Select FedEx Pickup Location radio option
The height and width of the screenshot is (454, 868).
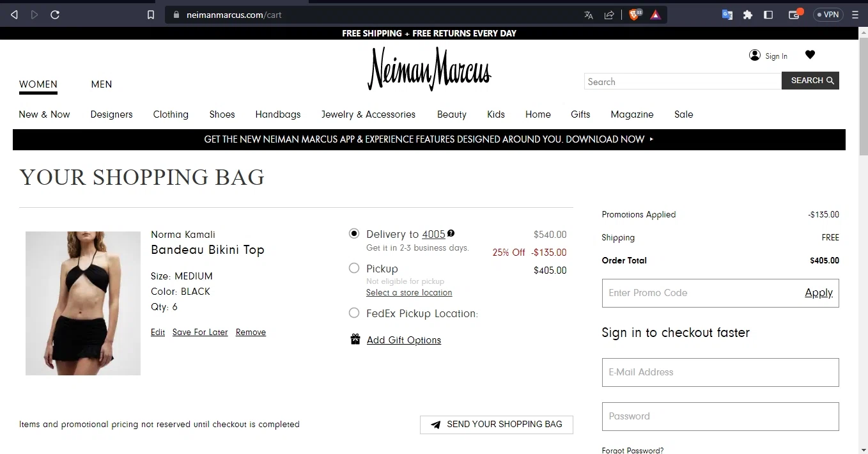[x=354, y=313]
